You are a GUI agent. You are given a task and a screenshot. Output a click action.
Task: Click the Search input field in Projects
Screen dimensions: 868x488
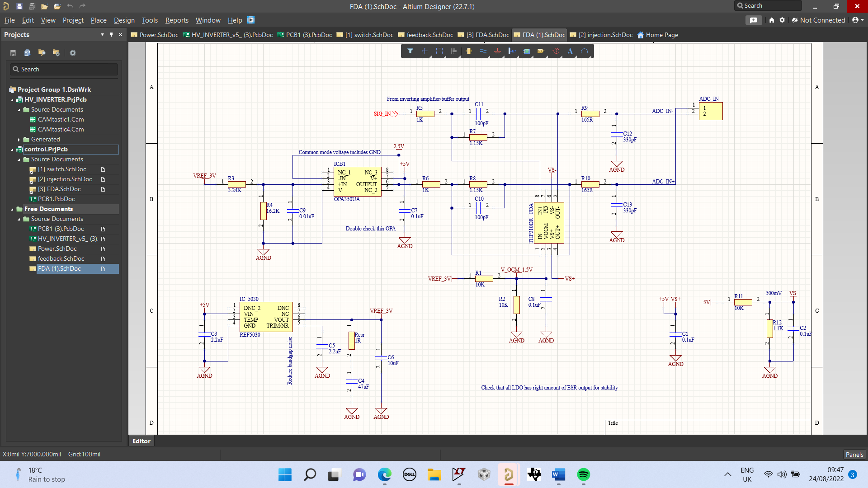pyautogui.click(x=62, y=69)
